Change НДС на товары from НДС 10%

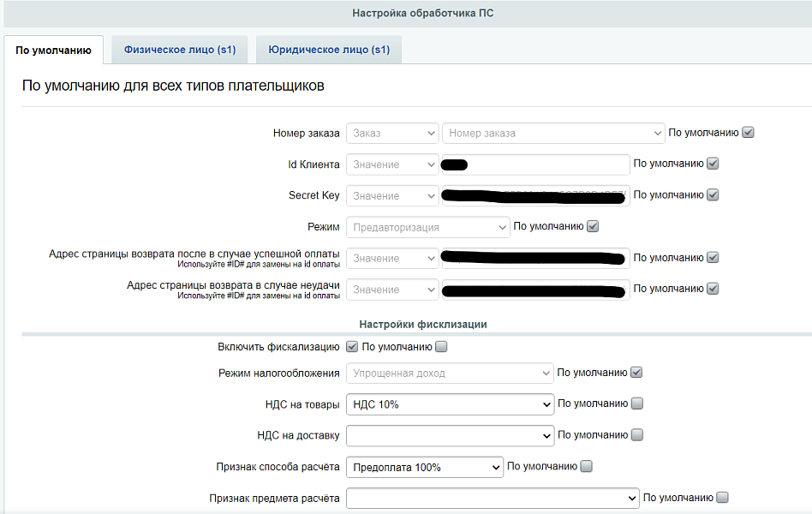point(449,403)
